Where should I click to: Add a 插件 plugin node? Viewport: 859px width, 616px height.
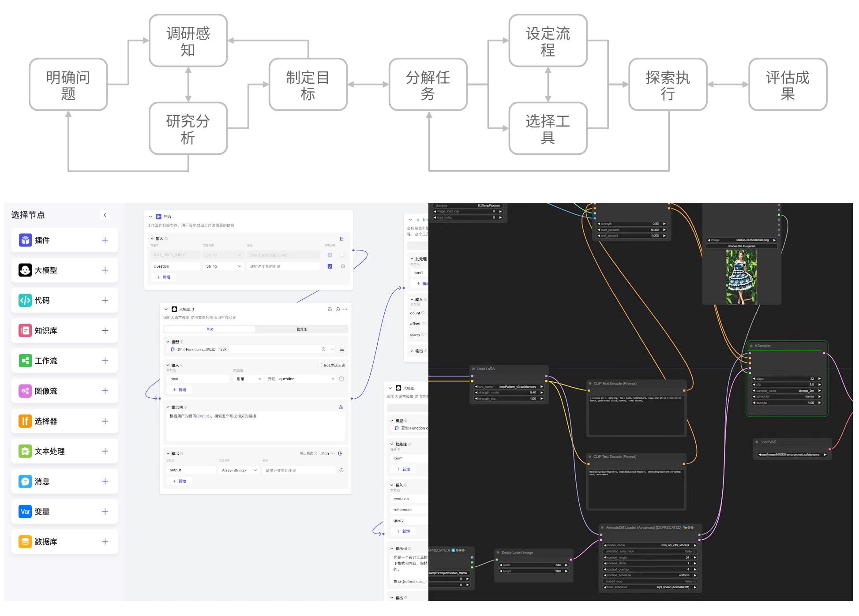[x=105, y=240]
